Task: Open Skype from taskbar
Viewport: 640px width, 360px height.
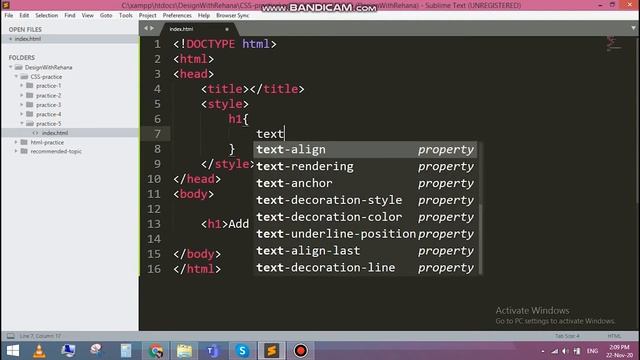Action: (x=242, y=351)
